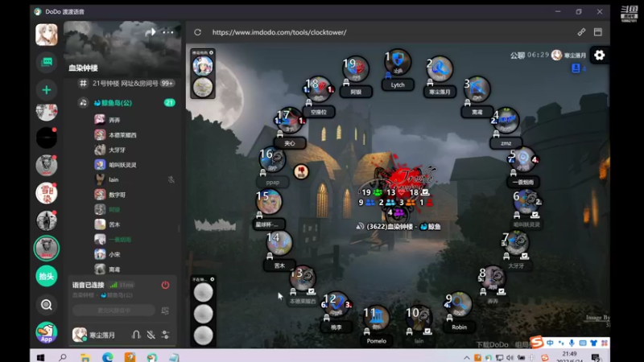This screenshot has height=362, width=644.
Task: Copy the clocktower page link
Action: coord(581,32)
